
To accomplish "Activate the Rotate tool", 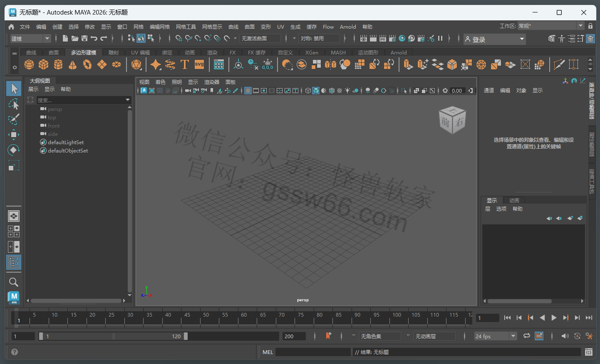I will 14,150.
